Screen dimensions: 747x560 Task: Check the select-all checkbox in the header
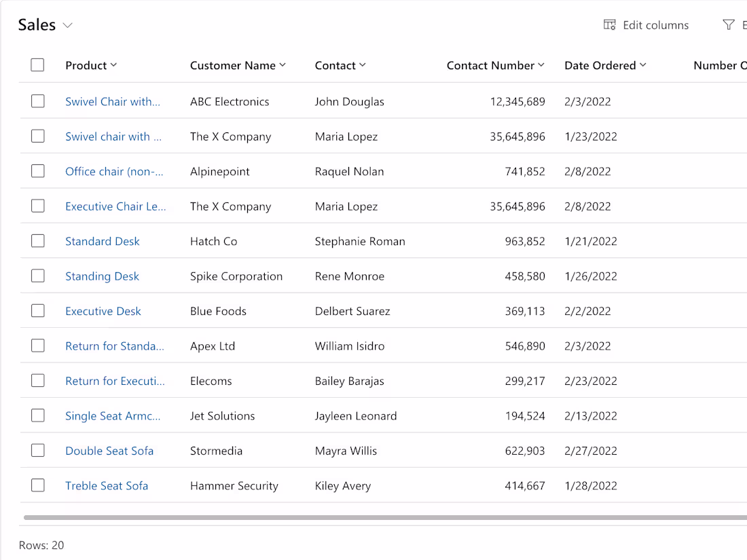coord(37,64)
